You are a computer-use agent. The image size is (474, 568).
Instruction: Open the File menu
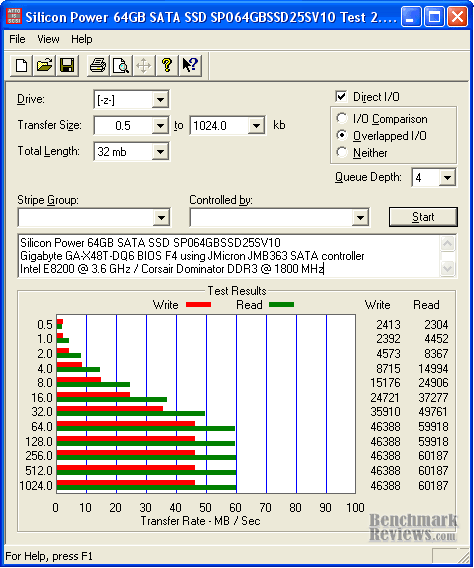(17, 39)
